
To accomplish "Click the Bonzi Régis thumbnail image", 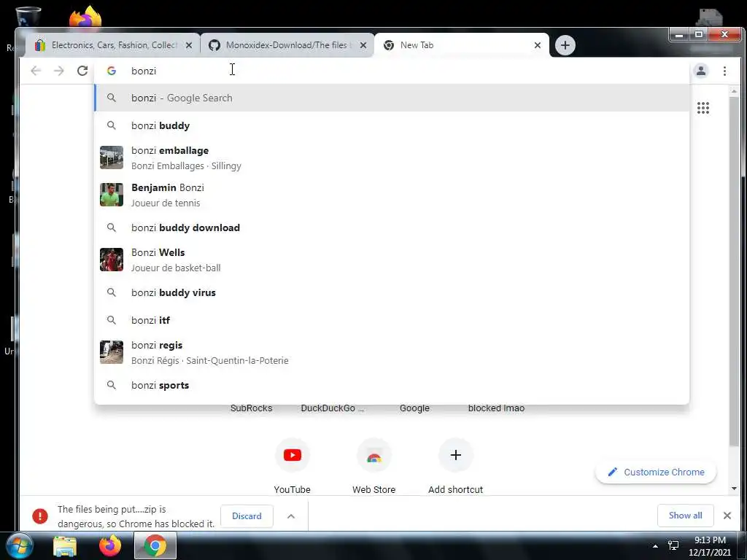I will click(x=112, y=352).
